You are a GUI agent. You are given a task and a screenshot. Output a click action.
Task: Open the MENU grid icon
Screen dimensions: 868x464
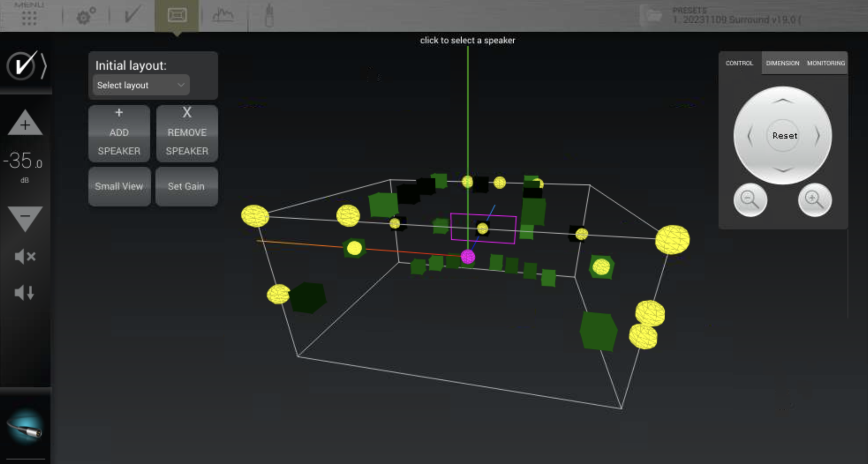(29, 17)
